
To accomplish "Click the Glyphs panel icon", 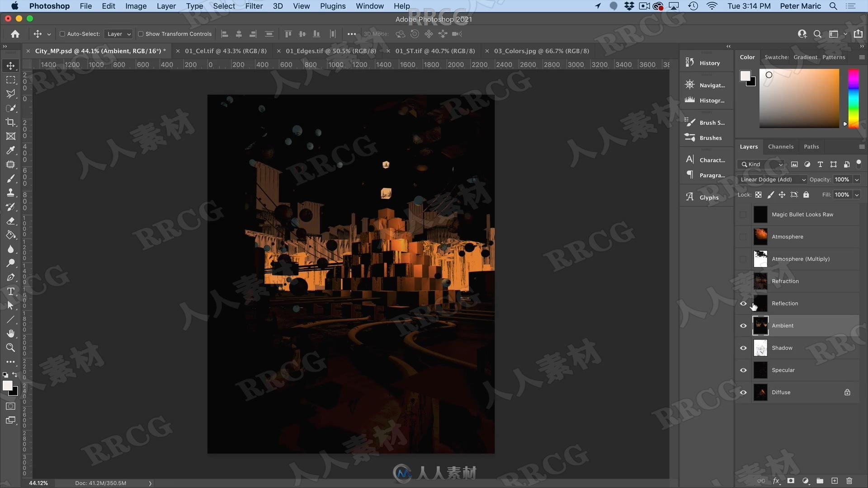I will click(690, 197).
